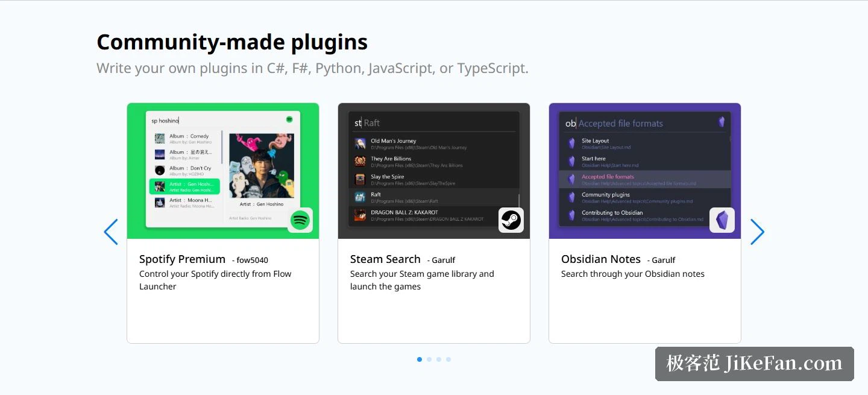This screenshot has width=868, height=395.
Task: Click Old Man's Journey game icon
Action: [x=360, y=144]
